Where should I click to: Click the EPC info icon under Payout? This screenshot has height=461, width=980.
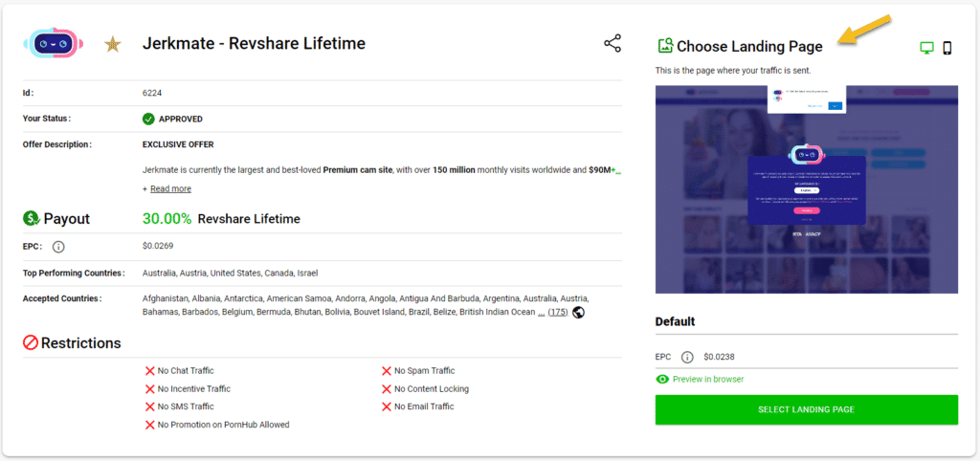coord(58,247)
